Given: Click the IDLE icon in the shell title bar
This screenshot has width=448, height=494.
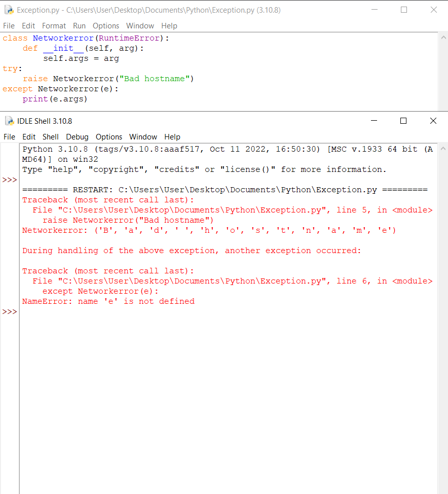Looking at the screenshot, I should click(x=9, y=121).
